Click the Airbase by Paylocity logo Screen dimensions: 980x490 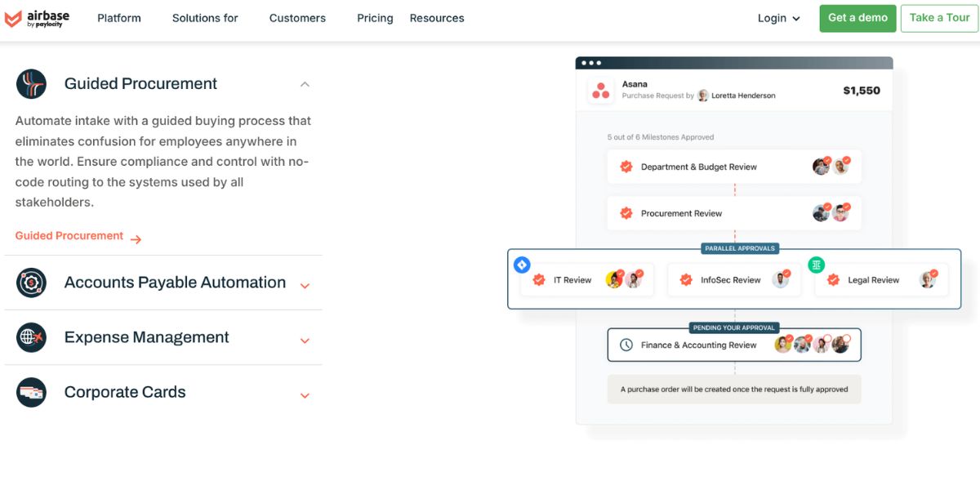pyautogui.click(x=38, y=16)
